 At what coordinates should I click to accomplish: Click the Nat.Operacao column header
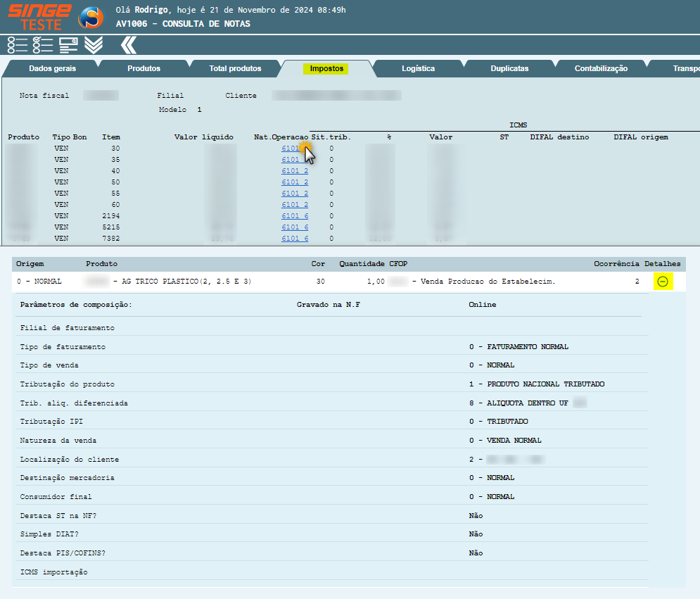tap(281, 137)
